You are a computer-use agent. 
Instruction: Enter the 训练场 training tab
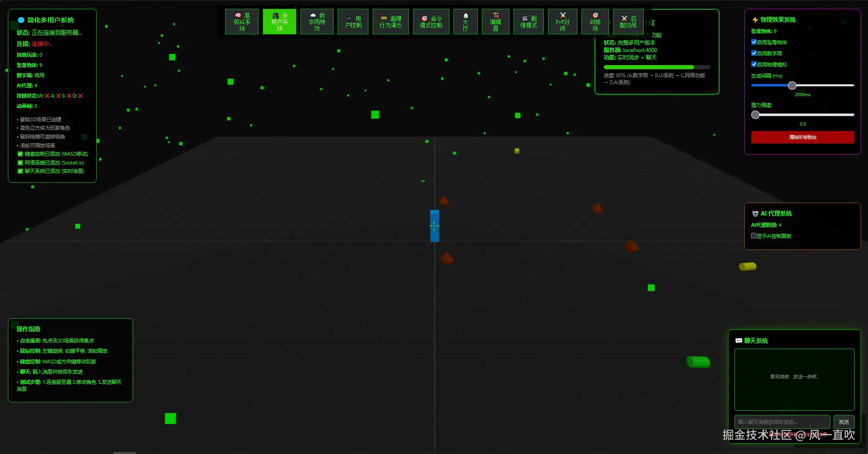(x=595, y=22)
